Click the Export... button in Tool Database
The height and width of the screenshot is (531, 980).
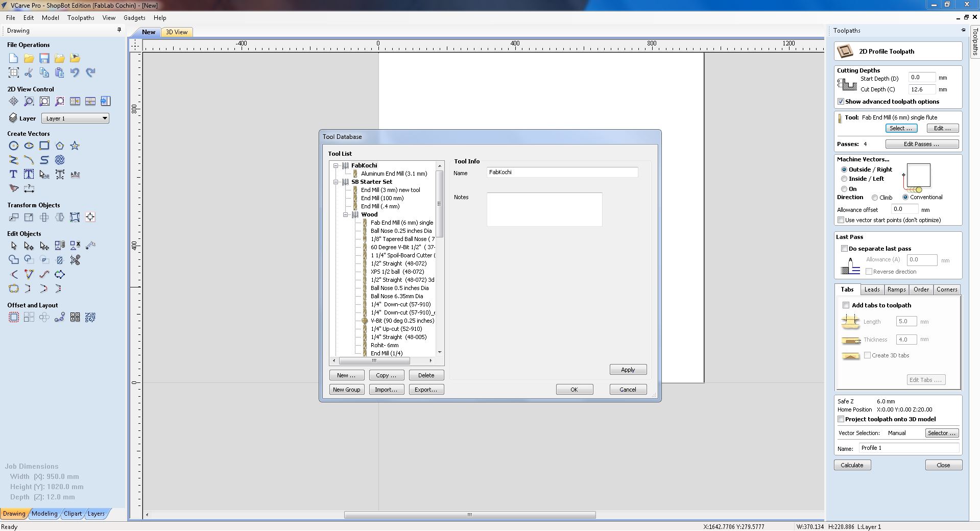point(426,390)
